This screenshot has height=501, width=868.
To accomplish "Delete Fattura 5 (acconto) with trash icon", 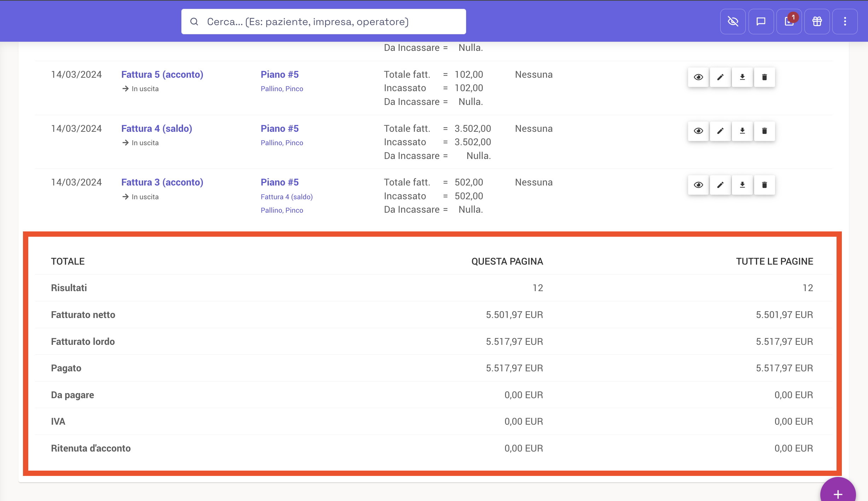I will click(764, 77).
